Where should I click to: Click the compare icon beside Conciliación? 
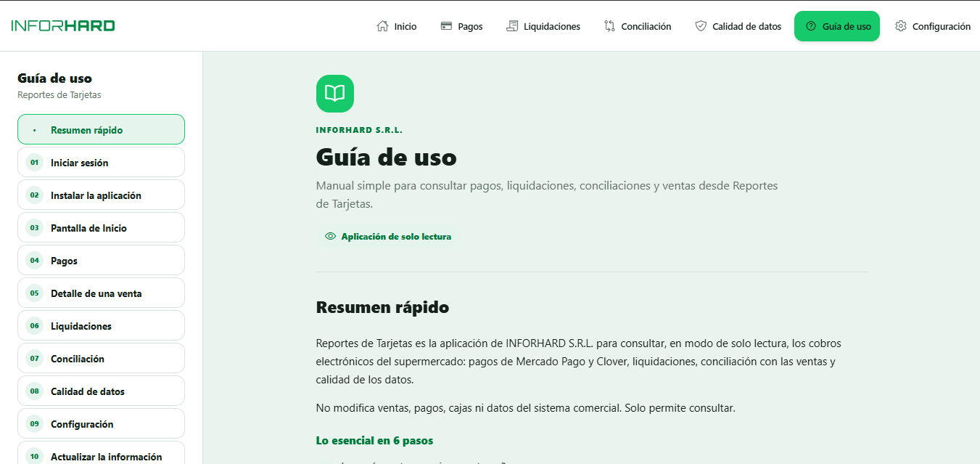(609, 26)
